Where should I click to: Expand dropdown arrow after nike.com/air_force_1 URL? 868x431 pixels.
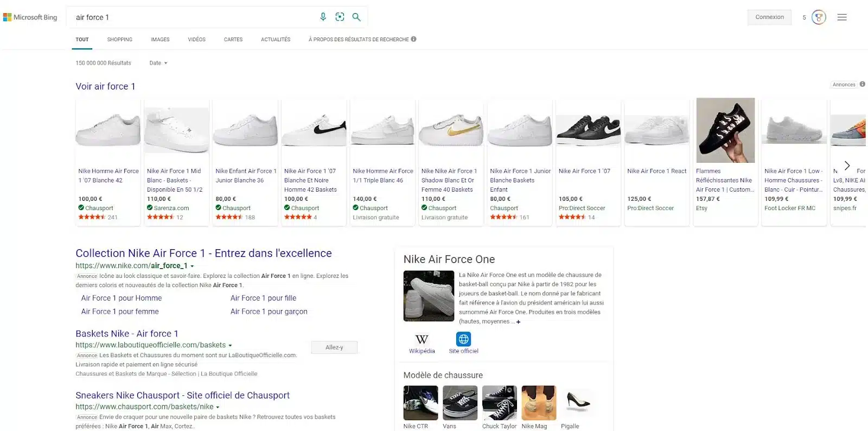(x=192, y=266)
